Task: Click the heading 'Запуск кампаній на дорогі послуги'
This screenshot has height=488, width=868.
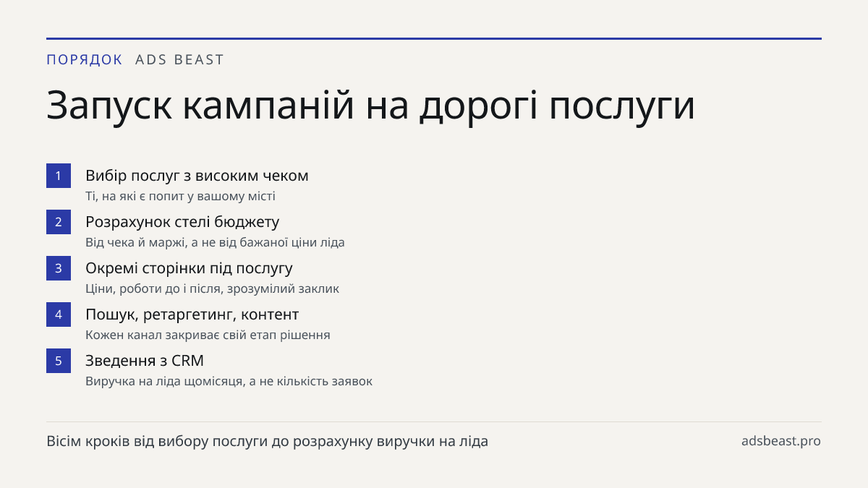Action: click(370, 106)
